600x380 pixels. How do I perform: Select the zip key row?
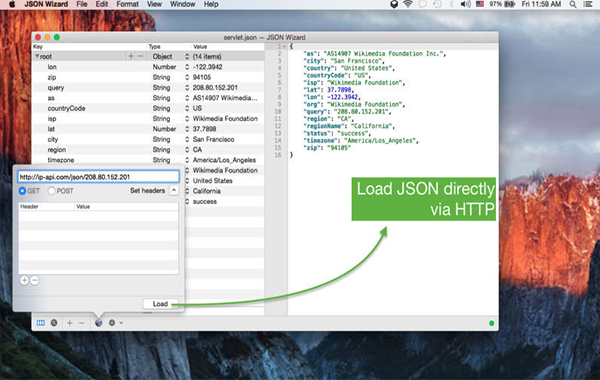52,77
